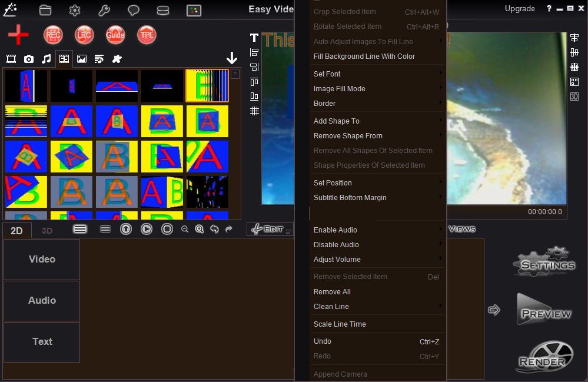The width and height of the screenshot is (588, 382).
Task: Choose Scale Line Time menu entry
Action: point(378,324)
